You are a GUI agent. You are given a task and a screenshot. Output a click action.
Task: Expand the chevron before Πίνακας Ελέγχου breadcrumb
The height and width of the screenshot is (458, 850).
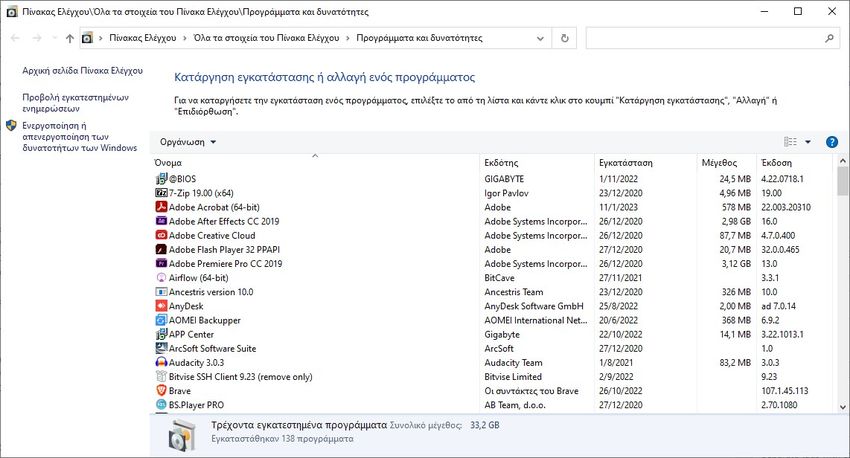pyautogui.click(x=101, y=38)
